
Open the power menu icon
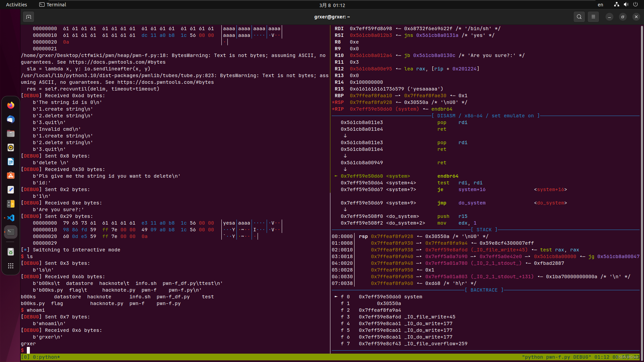[x=635, y=5]
